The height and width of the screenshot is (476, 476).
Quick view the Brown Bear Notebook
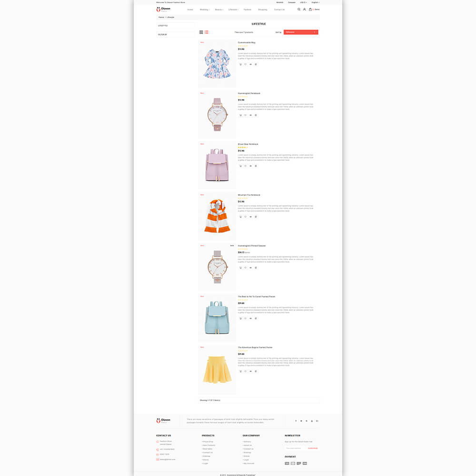pos(250,166)
